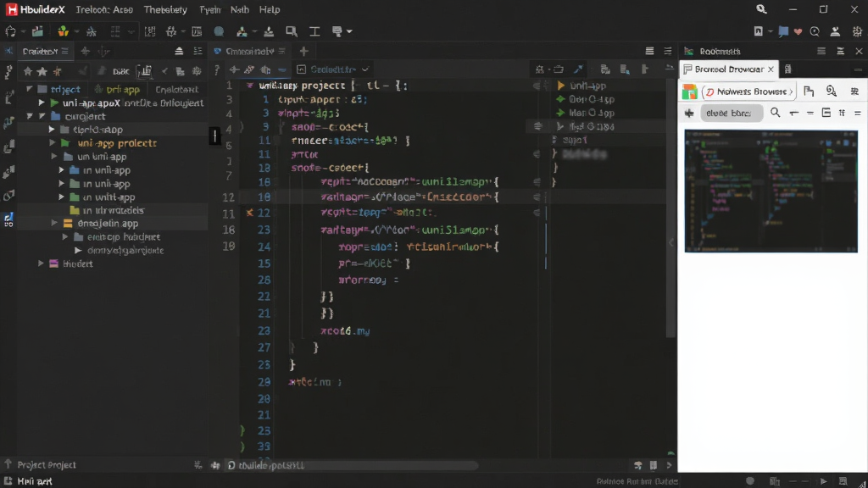Click the chart icon next to Dac label
Screen dimensions: 868x488
click(145, 71)
